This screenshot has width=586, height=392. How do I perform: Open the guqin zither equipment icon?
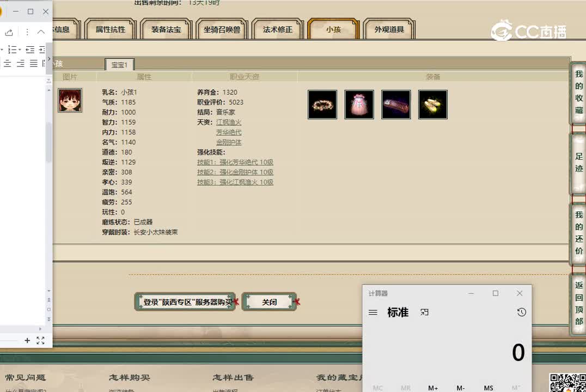396,105
